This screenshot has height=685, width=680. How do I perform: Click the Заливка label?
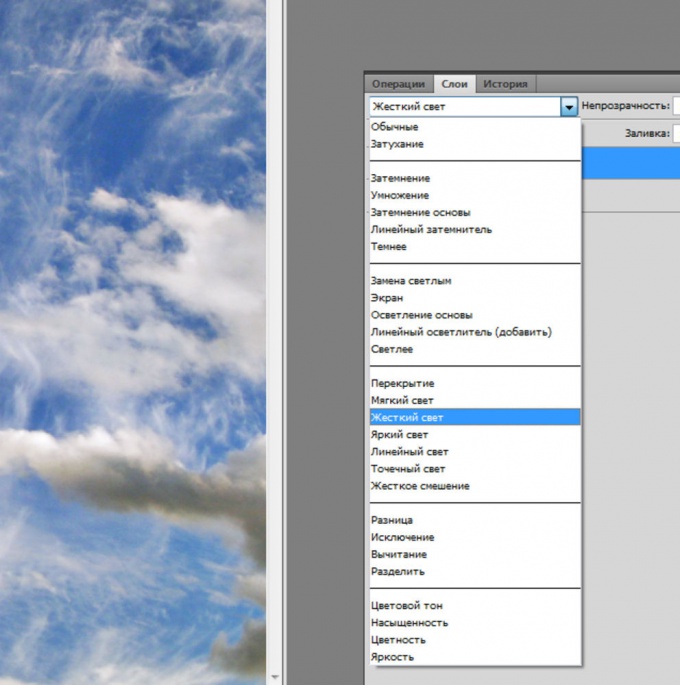pyautogui.click(x=647, y=133)
